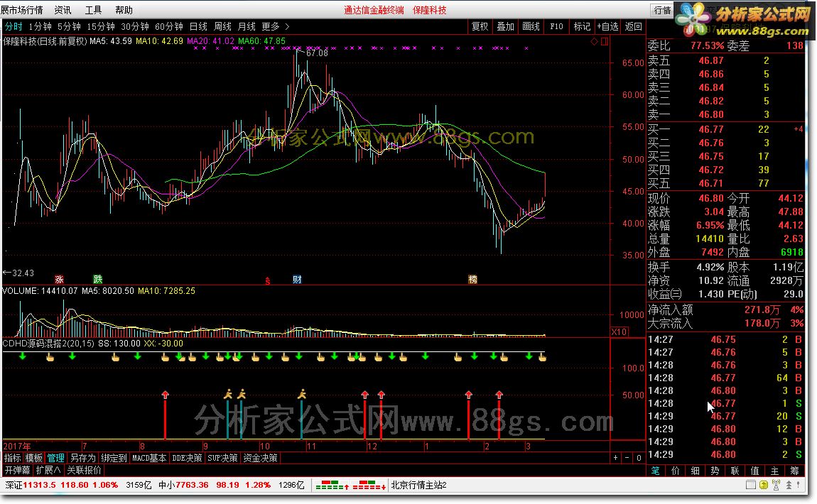
Task: Click the F10 company info button
Action: click(556, 26)
